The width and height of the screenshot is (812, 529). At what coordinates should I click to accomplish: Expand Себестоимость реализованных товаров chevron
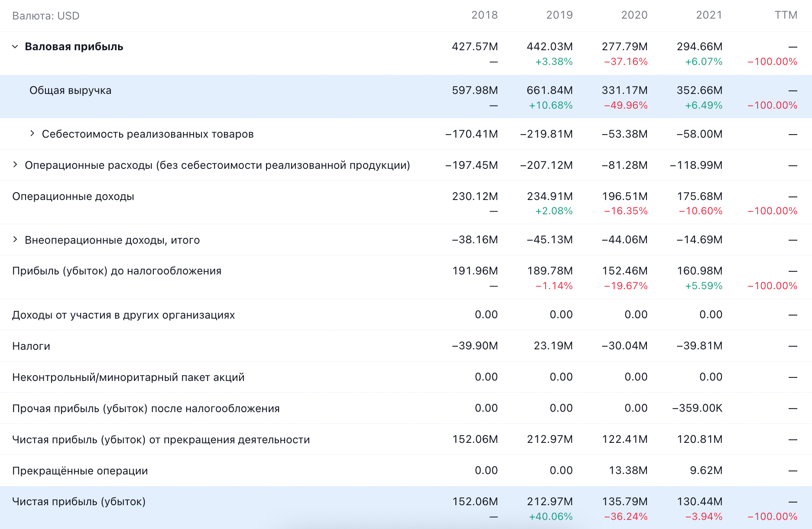click(32, 133)
